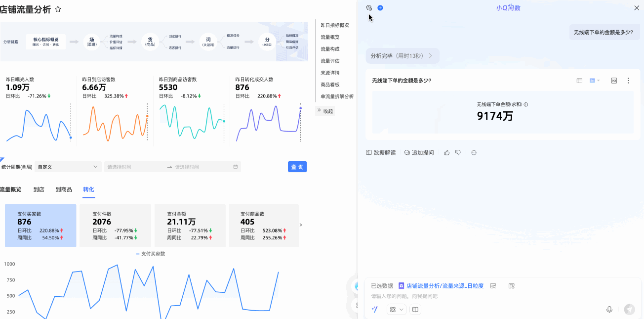Image resolution: width=644 pixels, height=319 pixels.
Task: Select 支付商品数 metric card
Action: (x=264, y=226)
